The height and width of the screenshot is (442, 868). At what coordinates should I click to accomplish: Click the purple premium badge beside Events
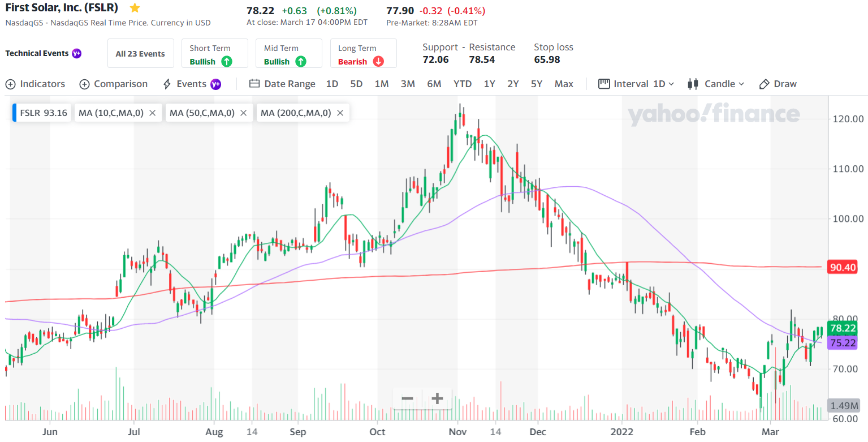(x=215, y=84)
